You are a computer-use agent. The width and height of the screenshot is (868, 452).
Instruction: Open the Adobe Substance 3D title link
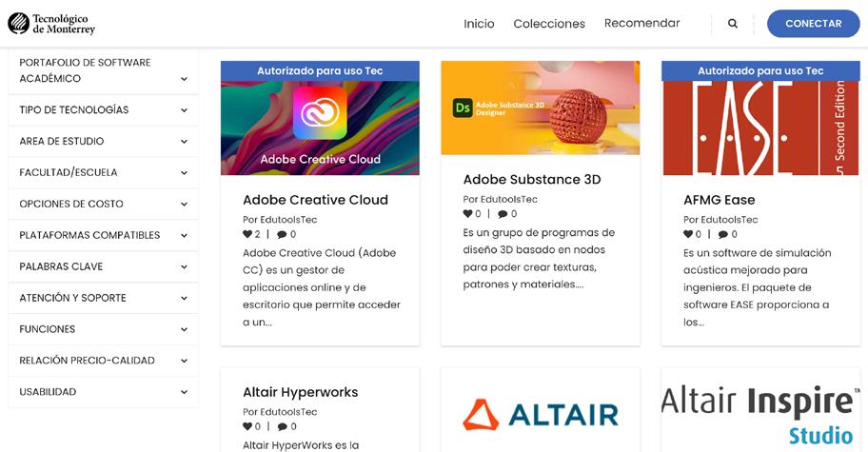tap(532, 179)
